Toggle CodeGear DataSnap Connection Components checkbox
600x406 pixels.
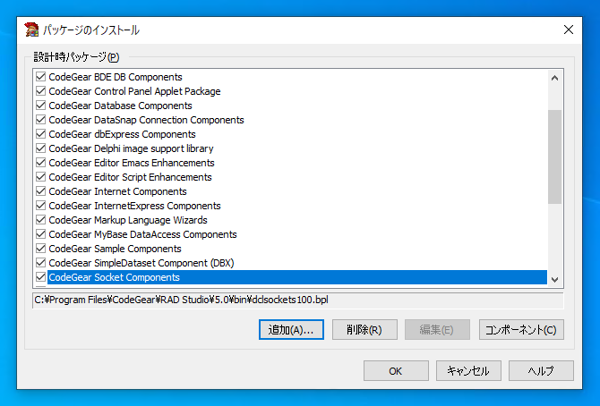[x=41, y=119]
